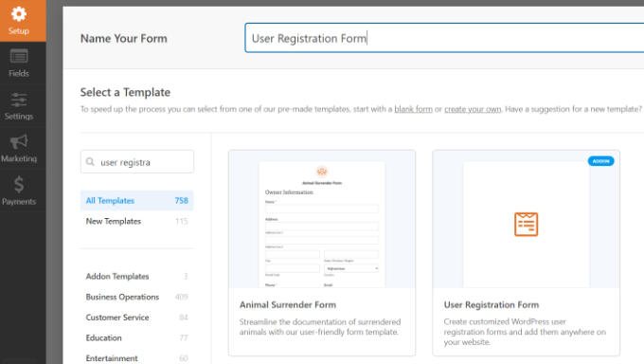Click the template search input field
This screenshot has height=364, width=644.
click(x=136, y=162)
